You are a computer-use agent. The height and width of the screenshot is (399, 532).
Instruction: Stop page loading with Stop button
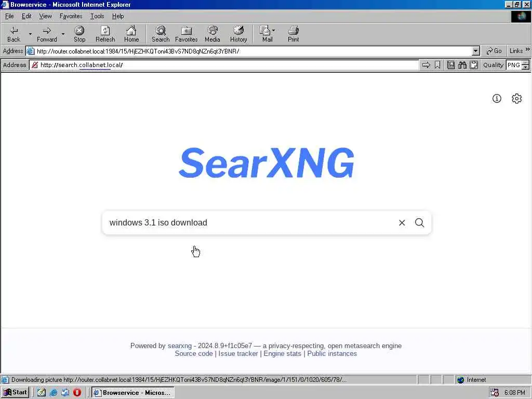(x=79, y=34)
